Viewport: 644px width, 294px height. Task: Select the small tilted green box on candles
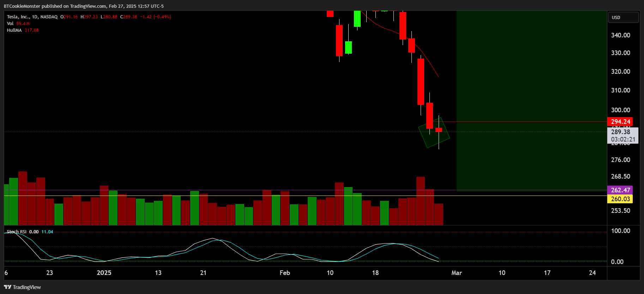[434, 133]
